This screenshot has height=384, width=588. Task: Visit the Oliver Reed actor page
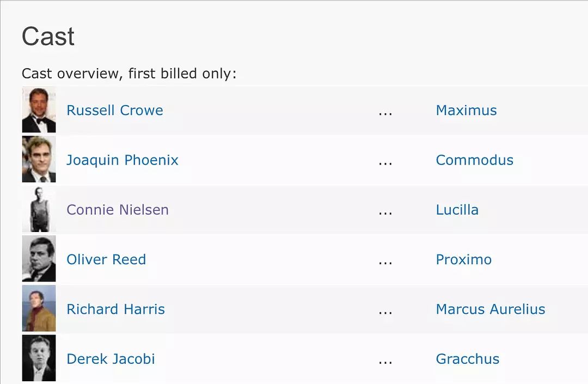coord(106,259)
